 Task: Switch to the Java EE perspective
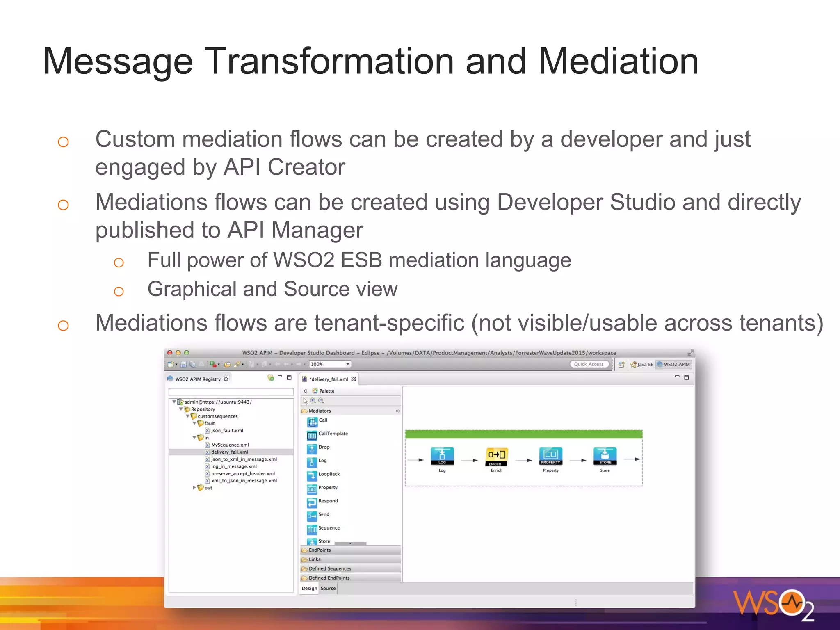(x=642, y=364)
